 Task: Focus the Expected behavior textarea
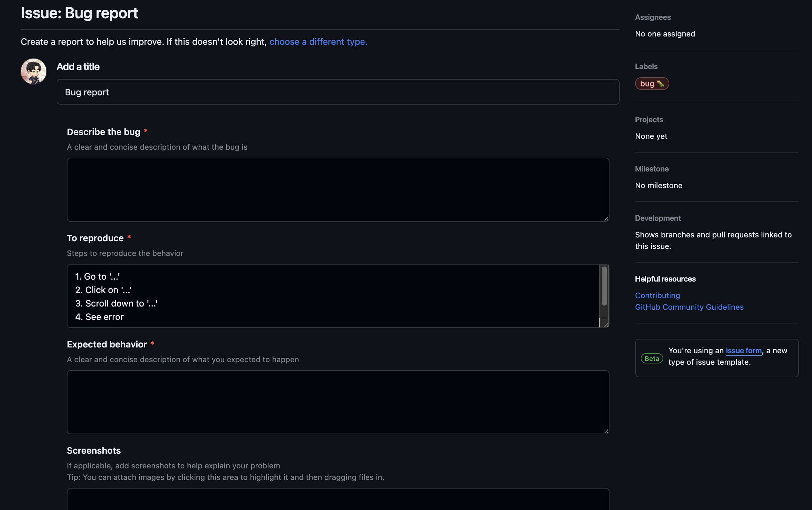click(x=338, y=402)
